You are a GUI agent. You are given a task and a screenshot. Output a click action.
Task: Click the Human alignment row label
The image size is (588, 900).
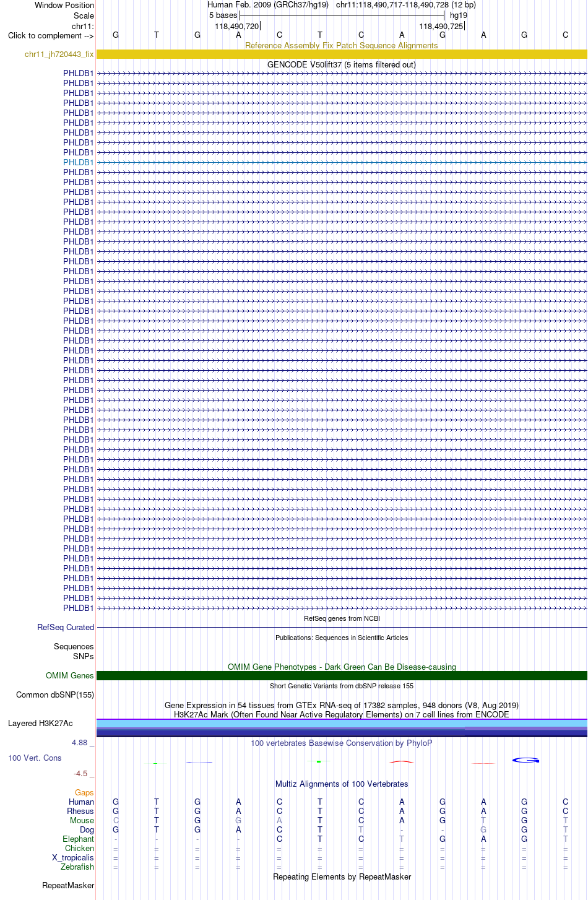tap(82, 802)
